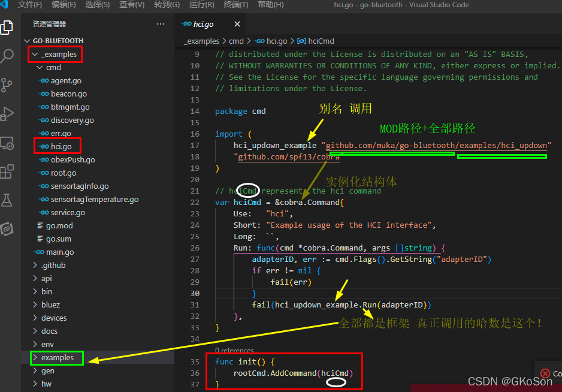Click the 资源管理器 panel title
This screenshot has width=562, height=392.
tap(50, 24)
